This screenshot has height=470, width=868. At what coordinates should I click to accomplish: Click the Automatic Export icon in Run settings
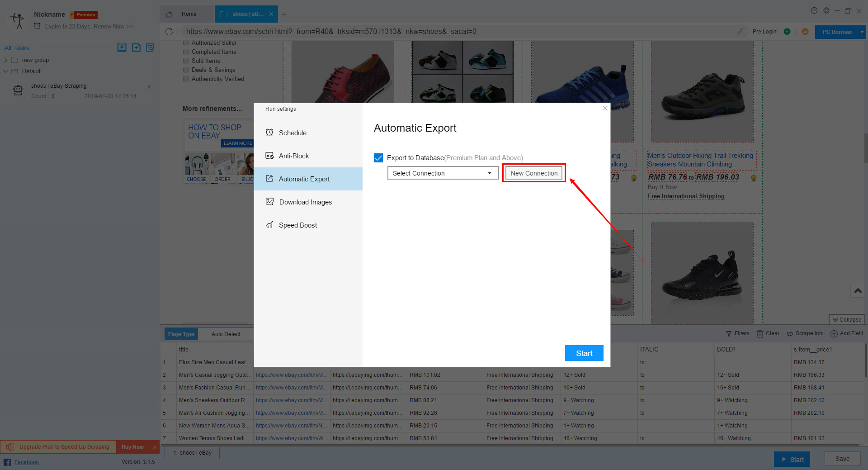(269, 179)
